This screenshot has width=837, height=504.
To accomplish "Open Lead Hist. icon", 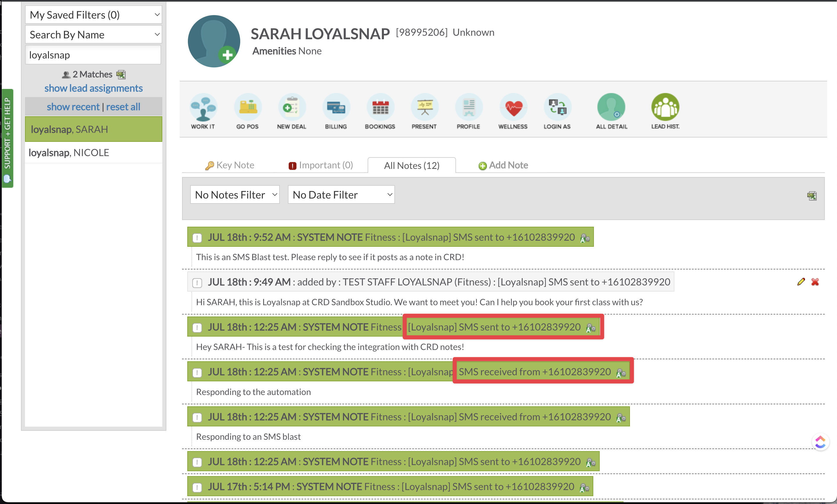I will coord(665,108).
